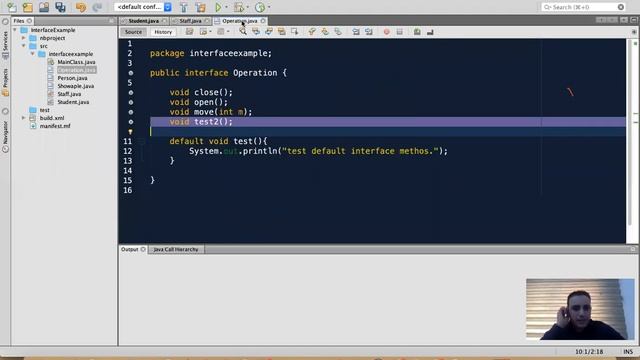640x360 pixels.
Task: Click the Clean and Build Project icon
Action: (x=200, y=7)
